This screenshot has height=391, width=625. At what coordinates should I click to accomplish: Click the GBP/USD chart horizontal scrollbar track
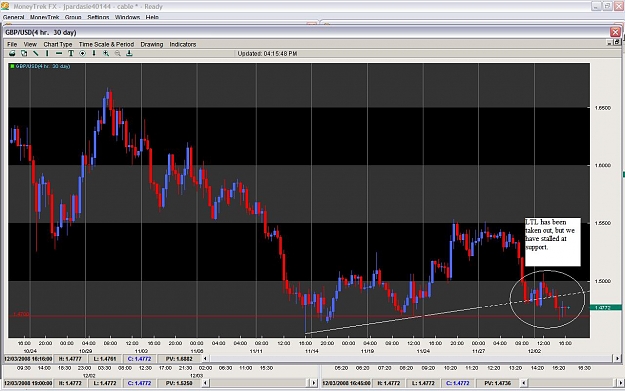(411, 359)
